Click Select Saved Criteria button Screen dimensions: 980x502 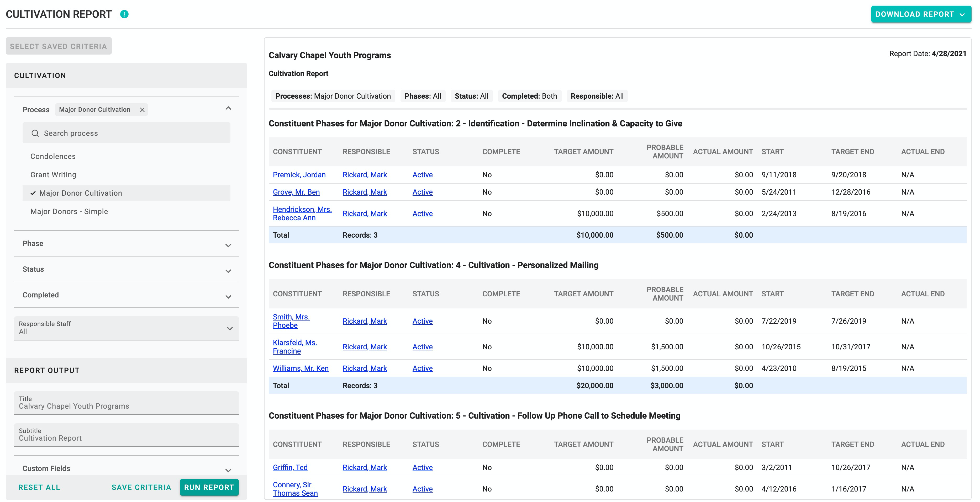coord(59,46)
